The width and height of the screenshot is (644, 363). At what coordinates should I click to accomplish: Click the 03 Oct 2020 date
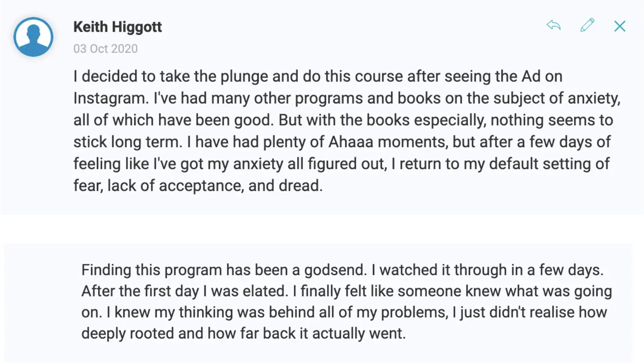(105, 49)
